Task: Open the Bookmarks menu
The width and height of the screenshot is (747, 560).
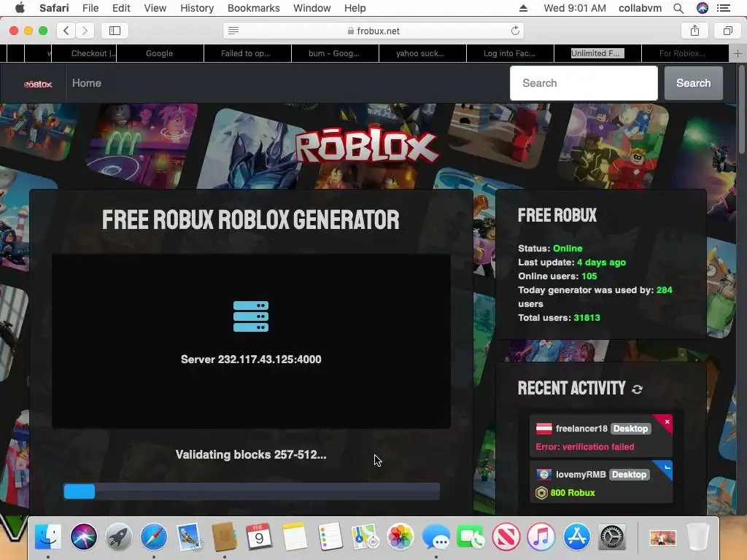Action: (253, 8)
